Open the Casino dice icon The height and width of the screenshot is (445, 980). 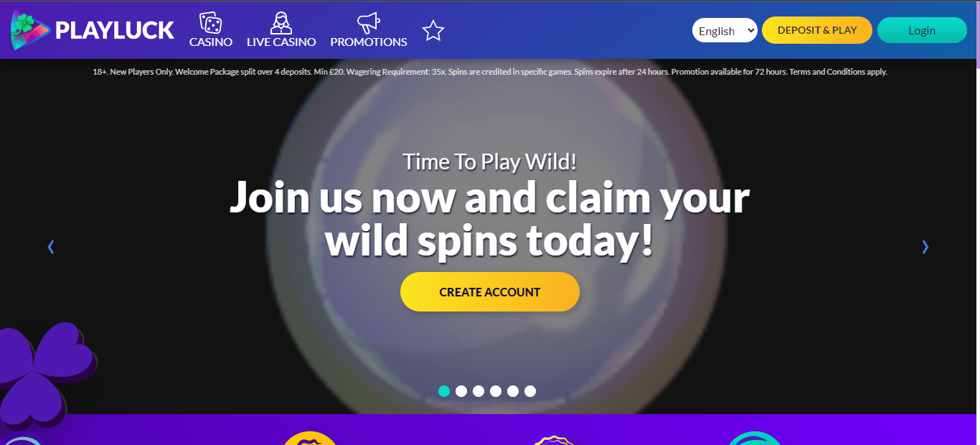210,23
